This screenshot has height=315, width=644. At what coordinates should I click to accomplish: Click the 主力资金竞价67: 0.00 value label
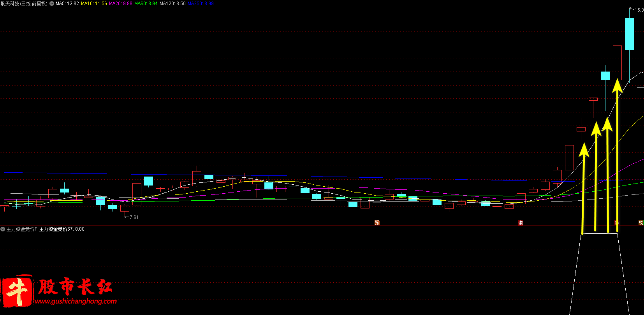(62, 229)
